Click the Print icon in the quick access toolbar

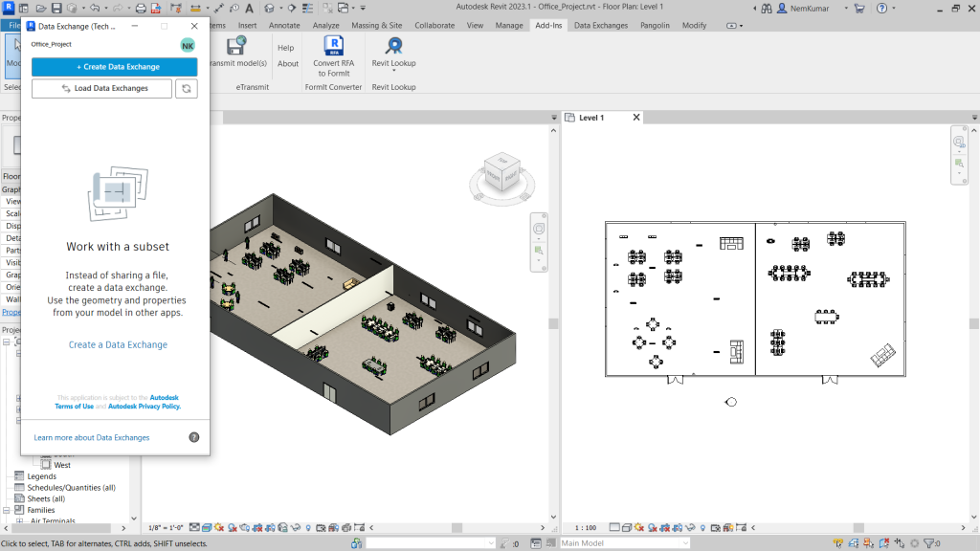[141, 8]
